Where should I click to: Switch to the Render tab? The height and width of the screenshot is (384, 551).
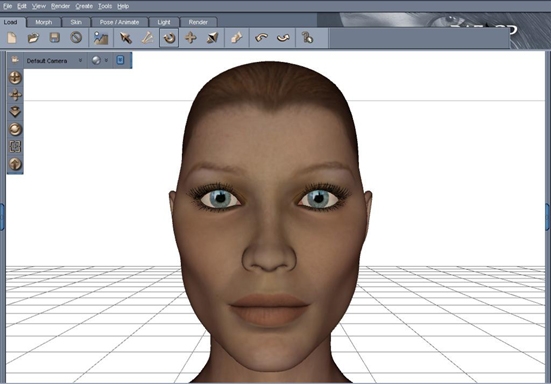click(x=198, y=22)
